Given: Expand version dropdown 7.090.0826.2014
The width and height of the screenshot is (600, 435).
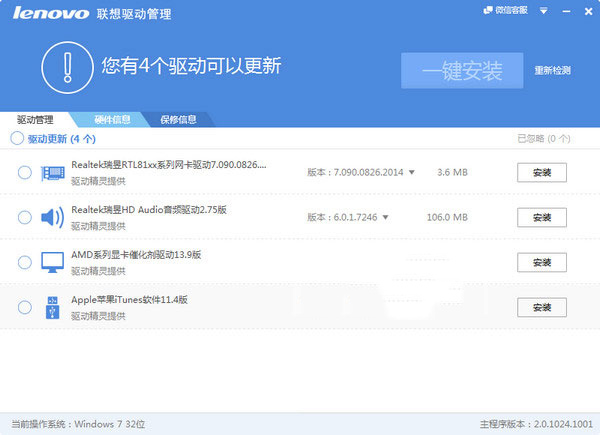Looking at the screenshot, I should click(412, 172).
